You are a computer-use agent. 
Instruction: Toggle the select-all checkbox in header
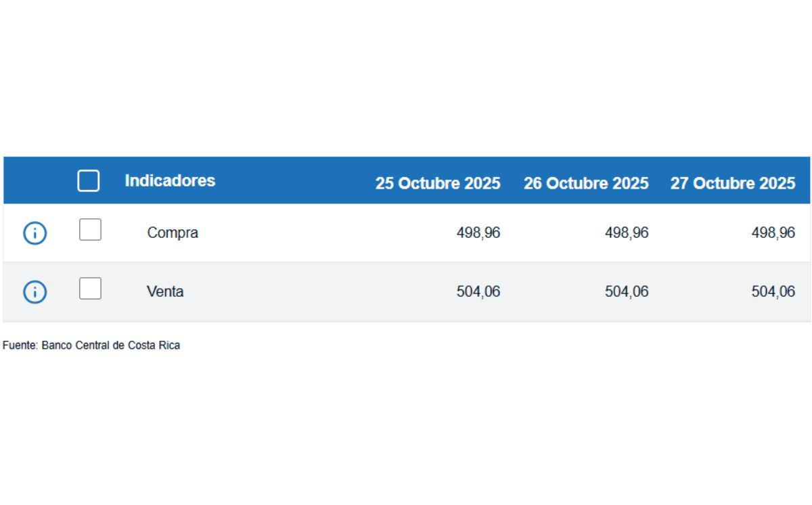pos(89,181)
